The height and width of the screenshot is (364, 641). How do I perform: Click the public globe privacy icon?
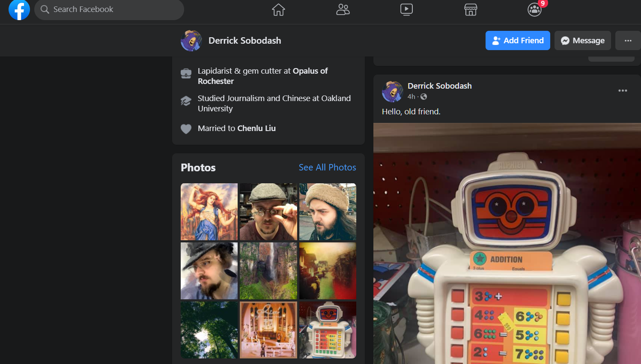(x=424, y=97)
